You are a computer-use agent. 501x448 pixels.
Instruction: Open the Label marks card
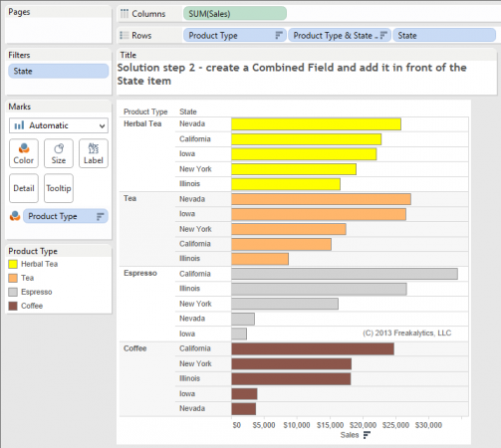[94, 153]
